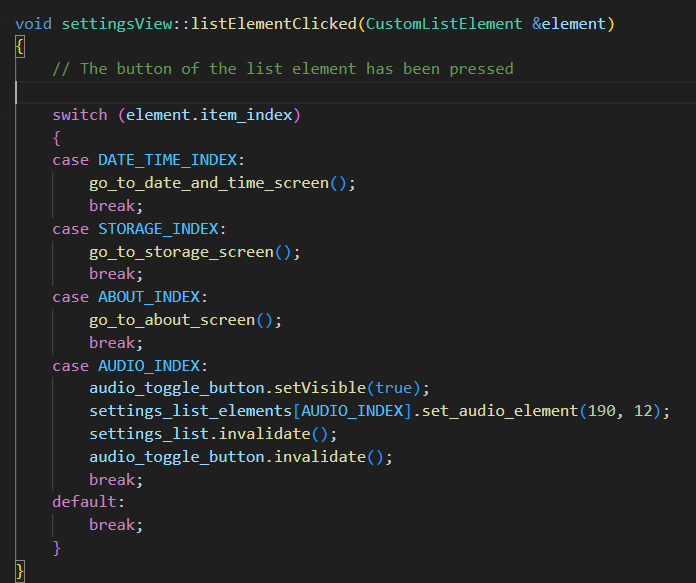
Task: Click the CustomListElement parameter type
Action: coord(444,24)
